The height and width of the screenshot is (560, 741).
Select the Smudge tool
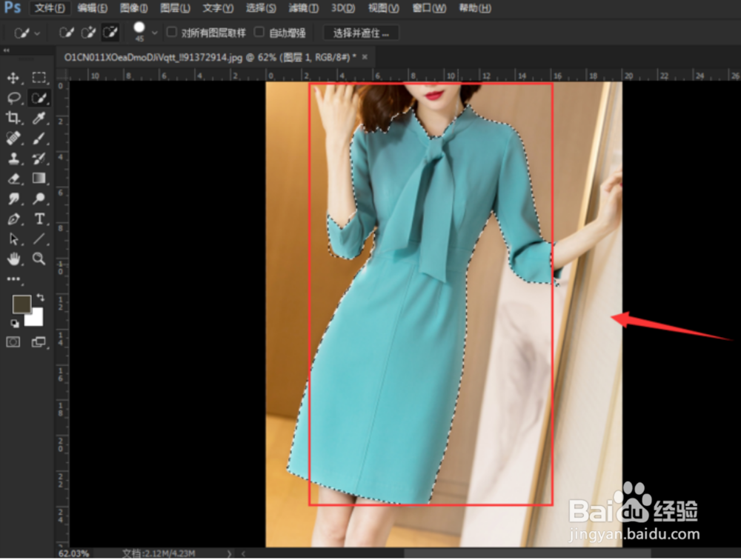click(x=13, y=199)
